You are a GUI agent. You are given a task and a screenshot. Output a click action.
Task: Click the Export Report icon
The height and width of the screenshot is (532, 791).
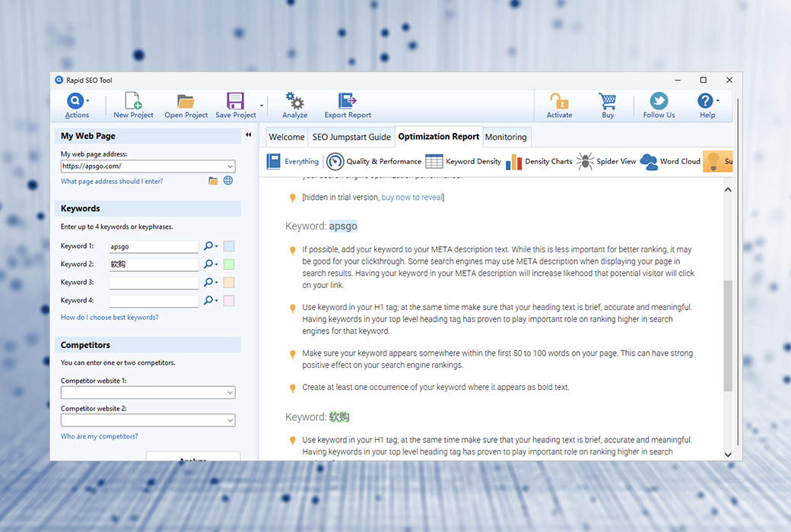tap(347, 101)
